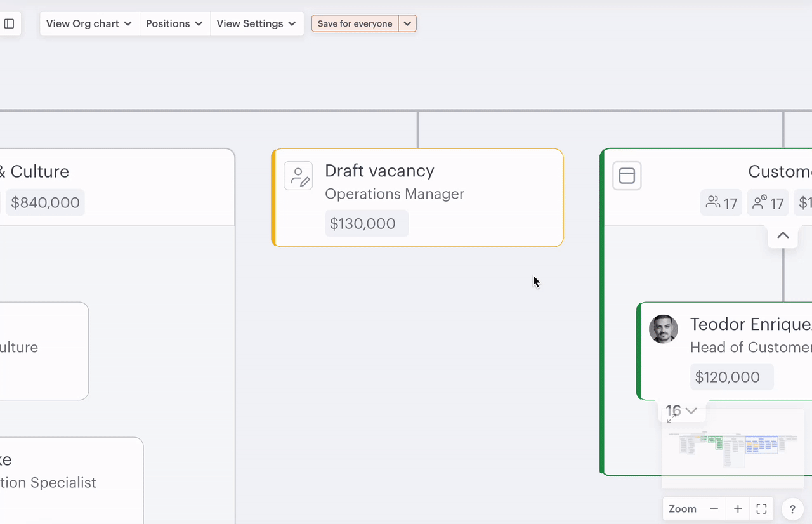Click the org chart minimap preview

pos(736,447)
